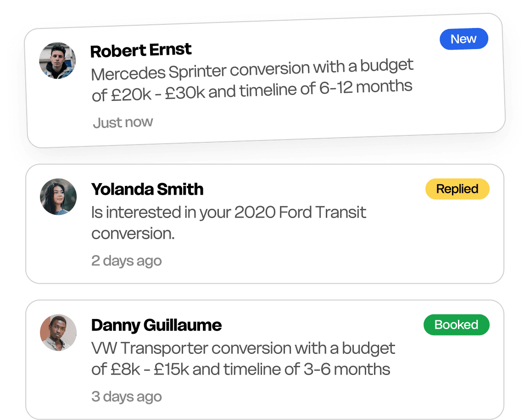Click Robert Ernst's profile photo

[x=57, y=61]
